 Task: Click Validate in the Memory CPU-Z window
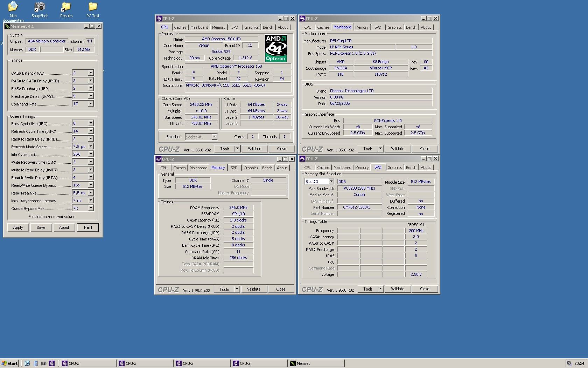254,289
